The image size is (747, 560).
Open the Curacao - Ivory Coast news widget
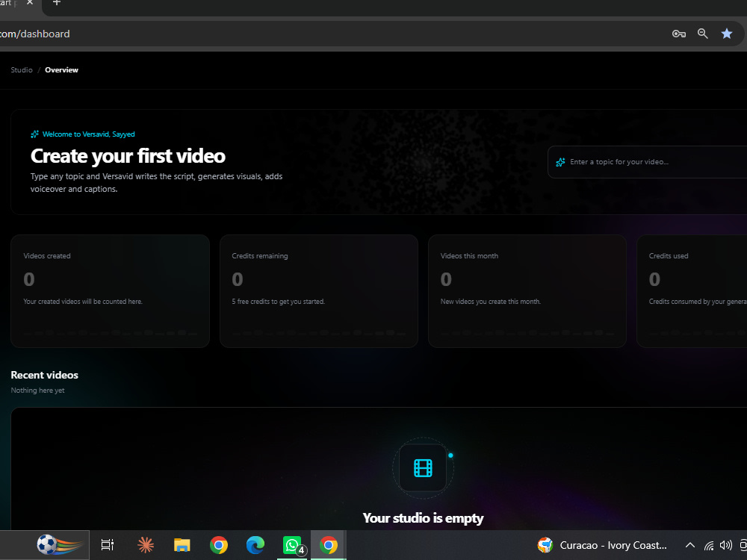602,545
